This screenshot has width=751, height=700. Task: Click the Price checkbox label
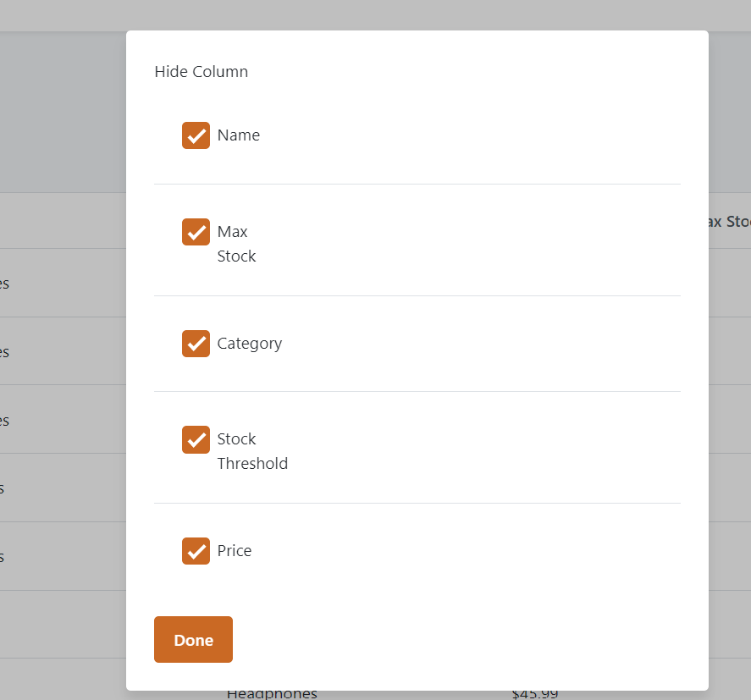point(234,550)
